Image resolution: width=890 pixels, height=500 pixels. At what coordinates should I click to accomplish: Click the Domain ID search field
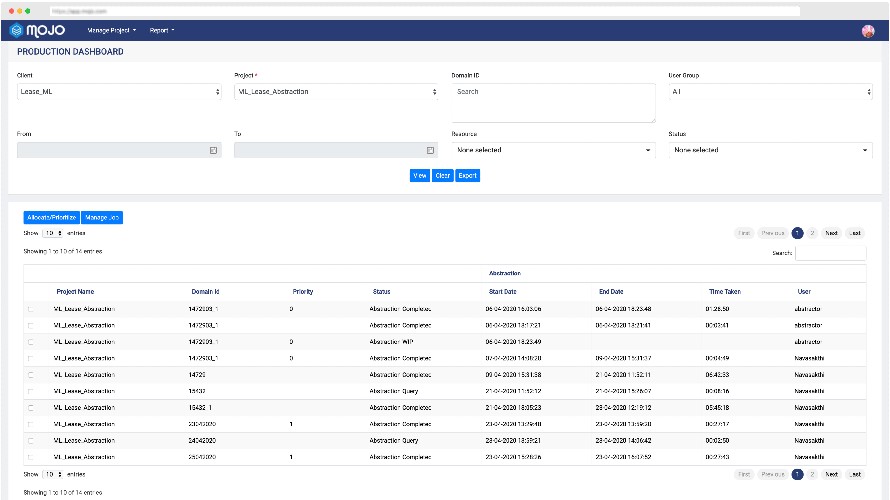(x=552, y=102)
